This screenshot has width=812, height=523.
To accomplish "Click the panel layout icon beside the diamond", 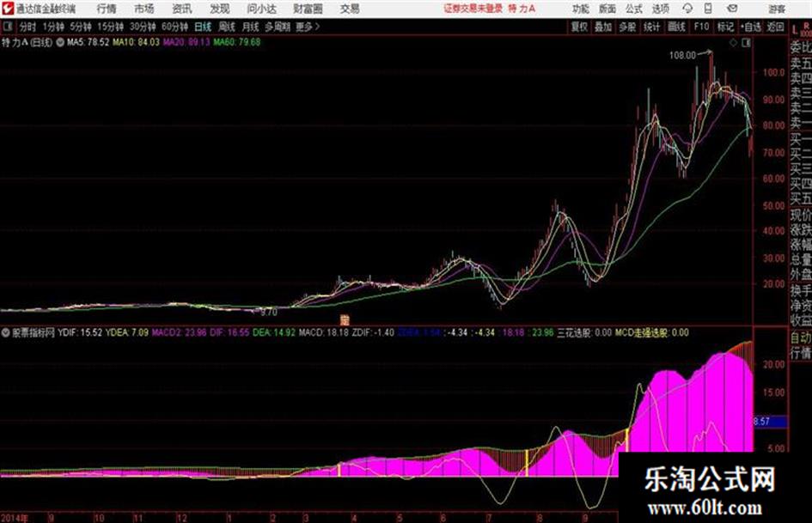I will pos(746,43).
